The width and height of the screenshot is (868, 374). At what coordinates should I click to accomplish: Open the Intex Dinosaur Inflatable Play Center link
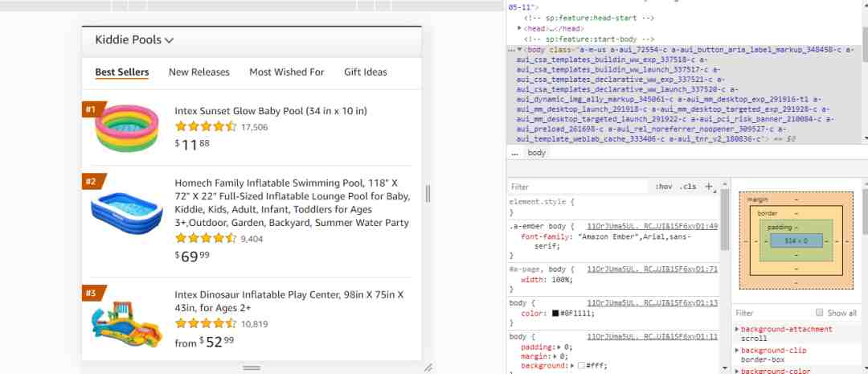pos(289,301)
